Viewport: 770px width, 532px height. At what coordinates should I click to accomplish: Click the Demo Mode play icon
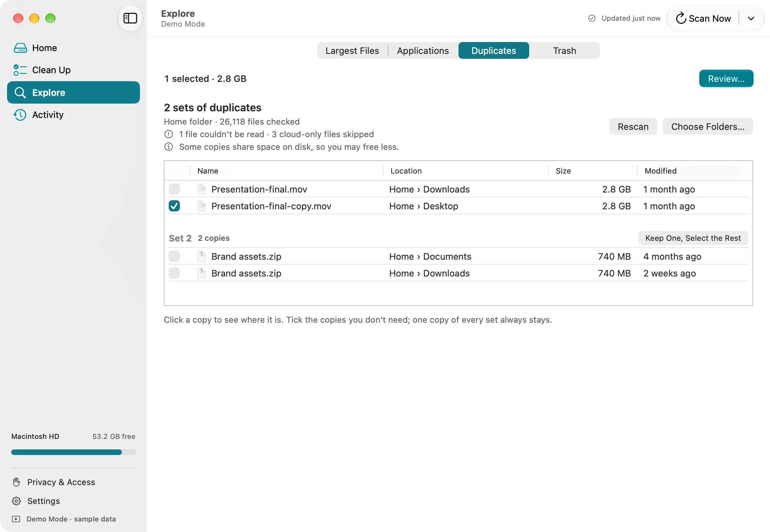(x=16, y=519)
